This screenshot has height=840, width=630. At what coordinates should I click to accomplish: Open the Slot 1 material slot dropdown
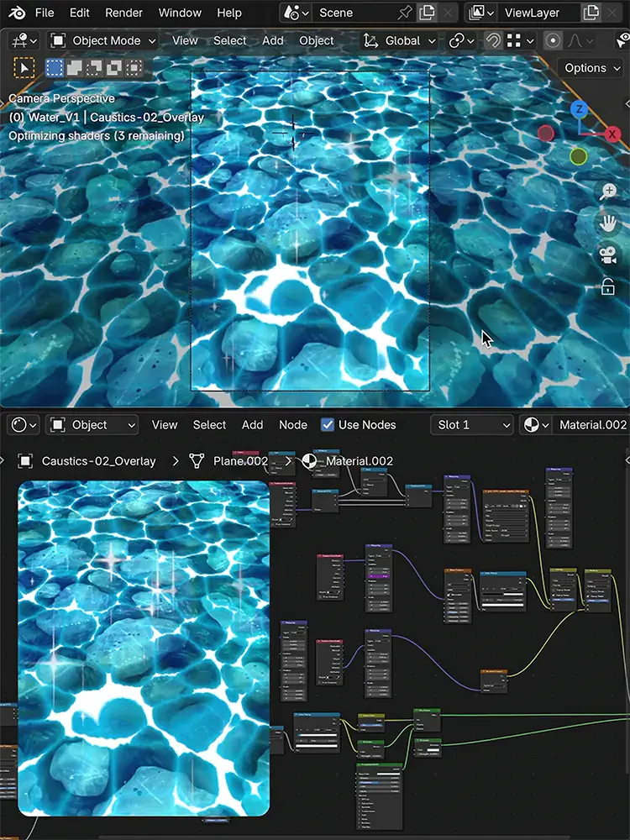tap(471, 425)
